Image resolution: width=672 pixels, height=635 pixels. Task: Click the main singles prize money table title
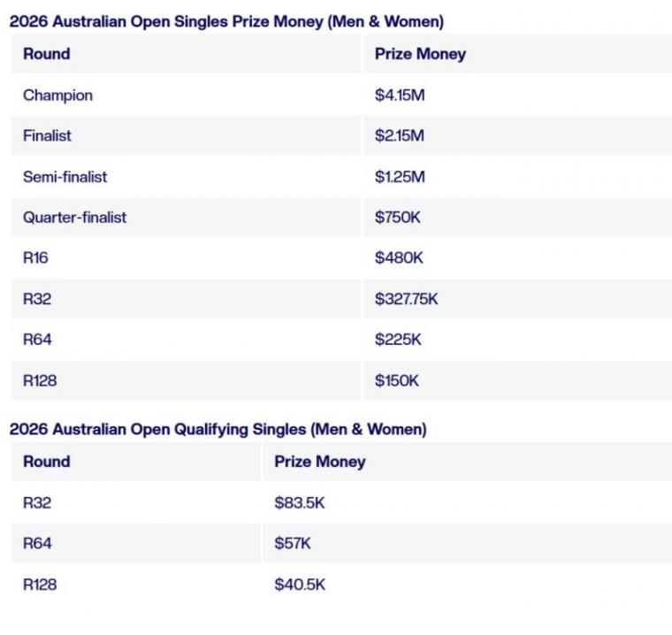pyautogui.click(x=226, y=21)
